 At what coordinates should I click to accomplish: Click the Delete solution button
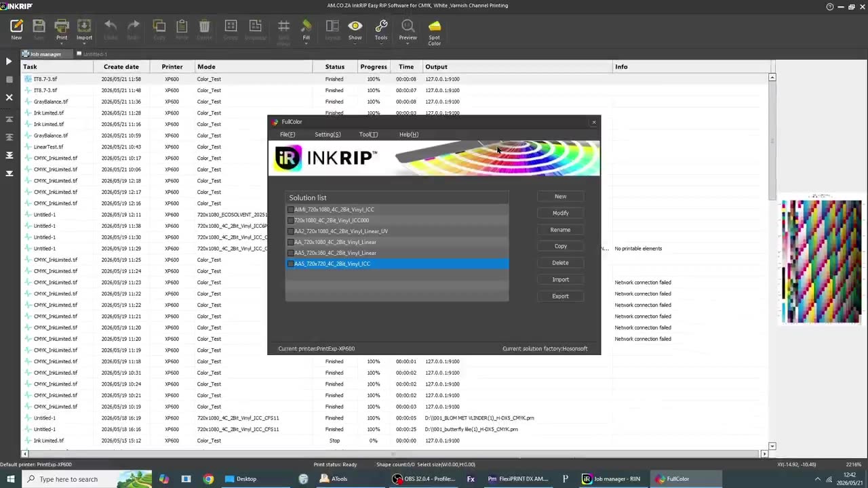pos(560,263)
